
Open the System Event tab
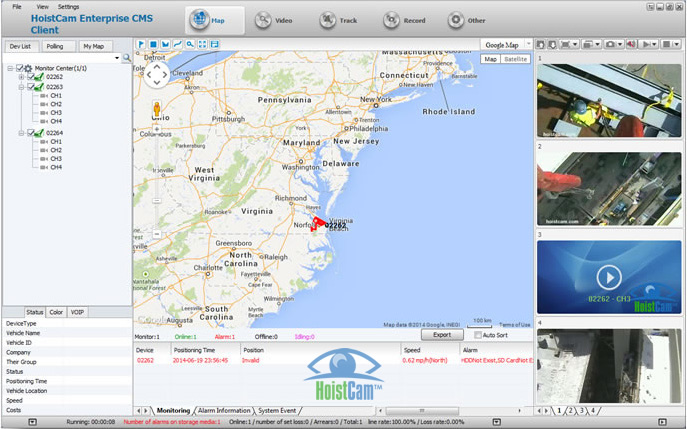coord(277,411)
